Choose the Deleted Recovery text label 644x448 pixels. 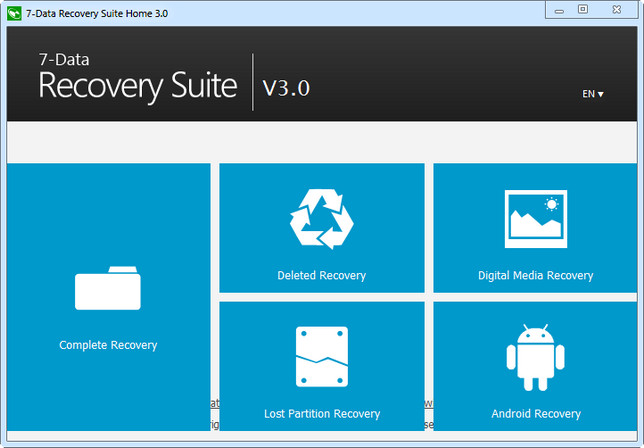point(321,275)
